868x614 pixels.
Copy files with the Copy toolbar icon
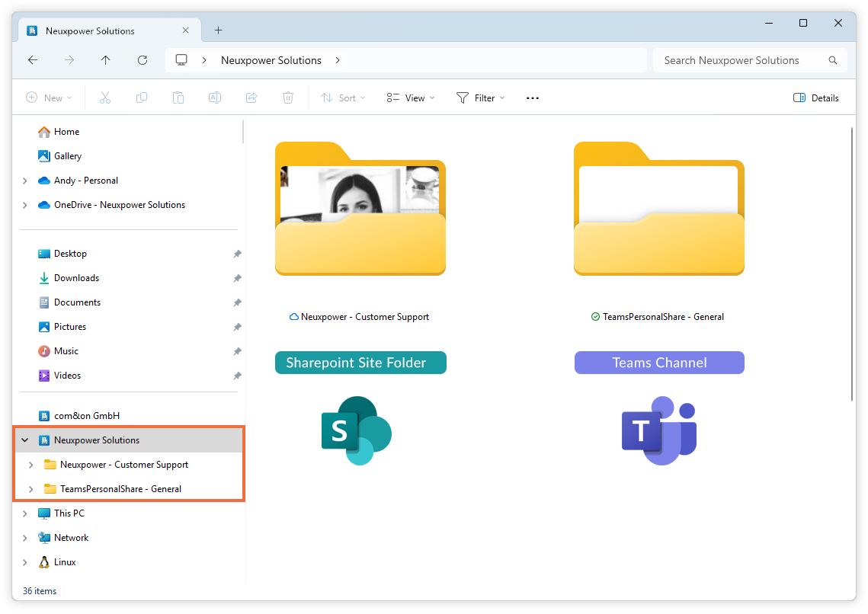tap(141, 98)
